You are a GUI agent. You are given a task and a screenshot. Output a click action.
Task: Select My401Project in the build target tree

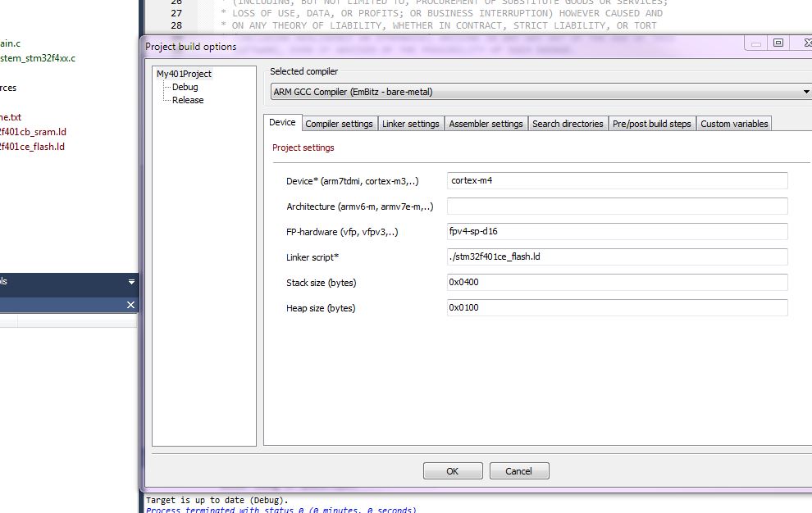pyautogui.click(x=184, y=74)
